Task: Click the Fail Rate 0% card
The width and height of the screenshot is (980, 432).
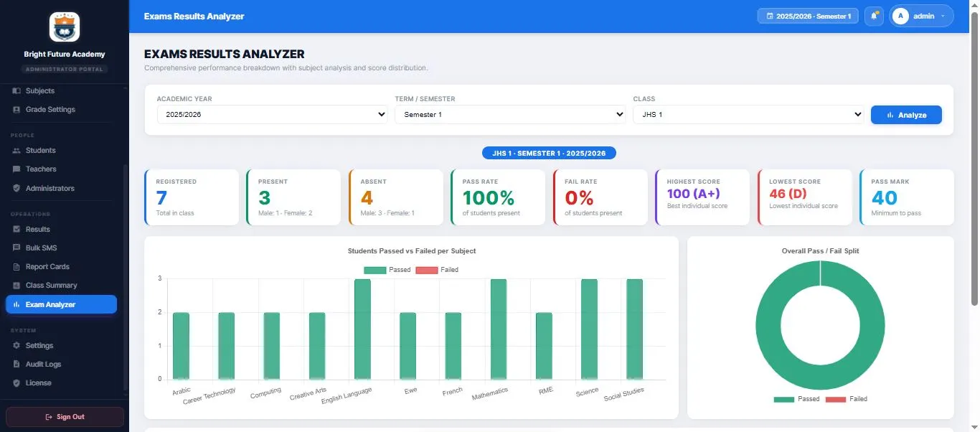Action: click(600, 197)
